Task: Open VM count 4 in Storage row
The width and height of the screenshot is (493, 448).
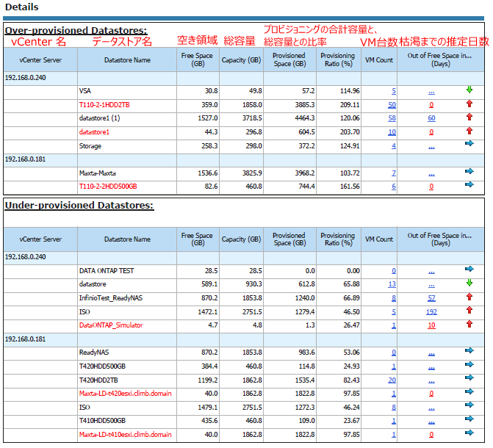Action: click(394, 146)
